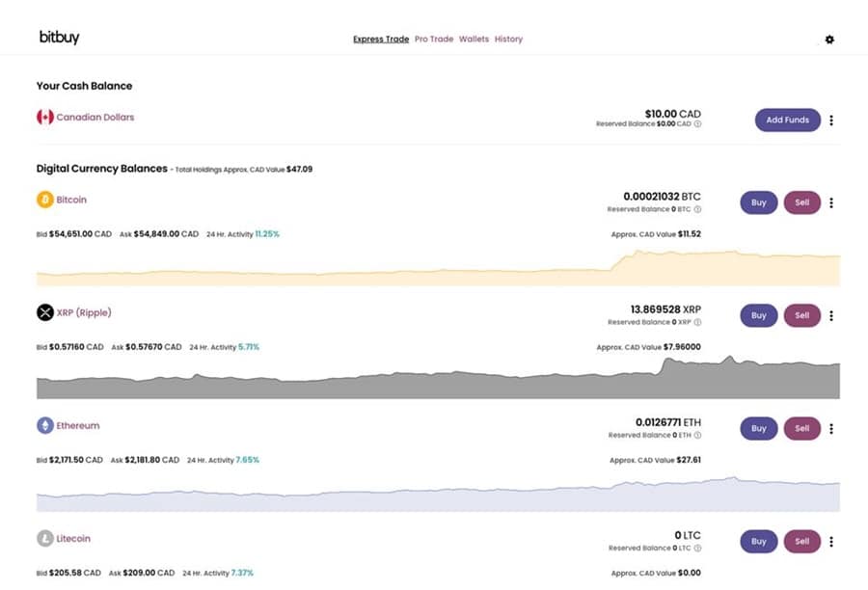Click Buy button for Bitcoin

click(758, 202)
